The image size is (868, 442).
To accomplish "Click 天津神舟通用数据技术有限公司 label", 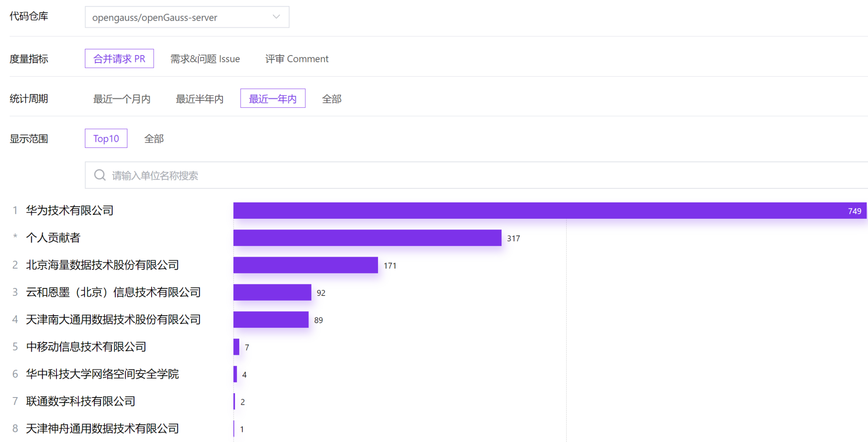I will (102, 429).
